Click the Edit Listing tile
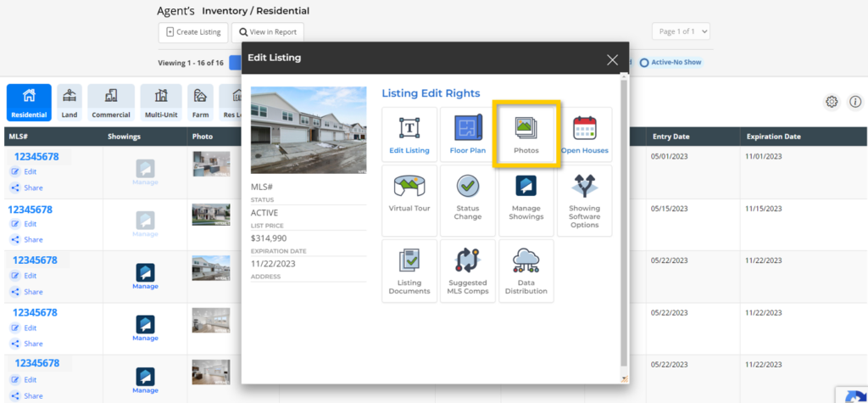Viewport: 868px width, 403px height. pos(409,135)
